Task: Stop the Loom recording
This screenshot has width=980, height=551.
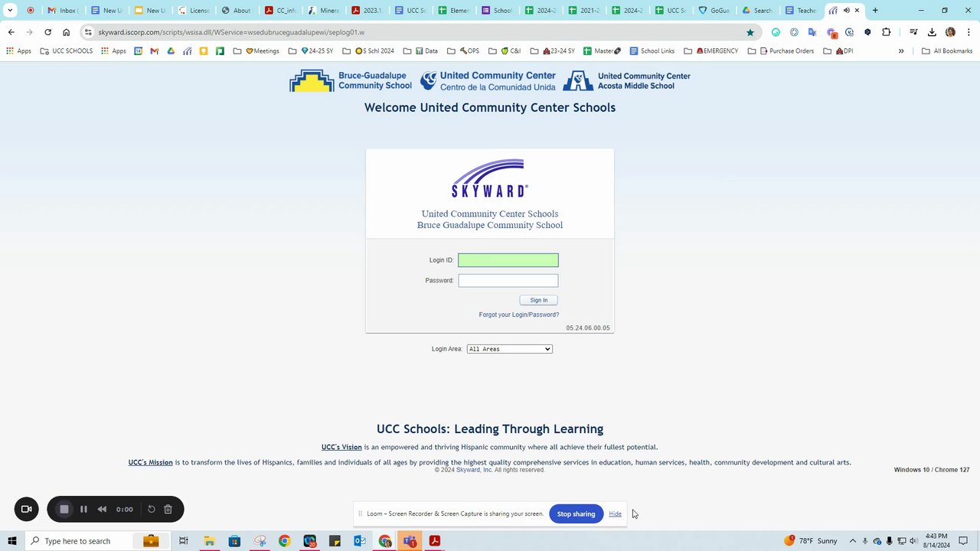Action: (x=64, y=509)
